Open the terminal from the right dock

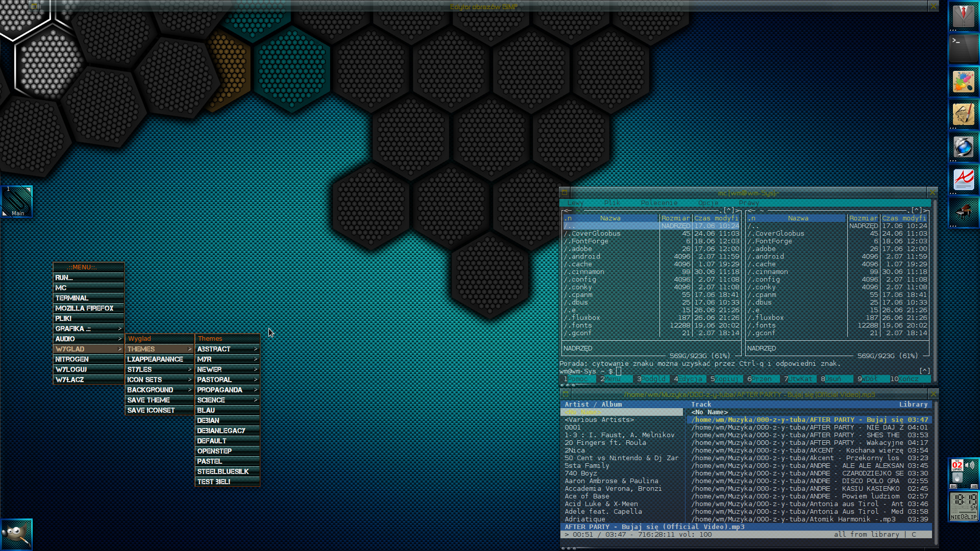(963, 49)
